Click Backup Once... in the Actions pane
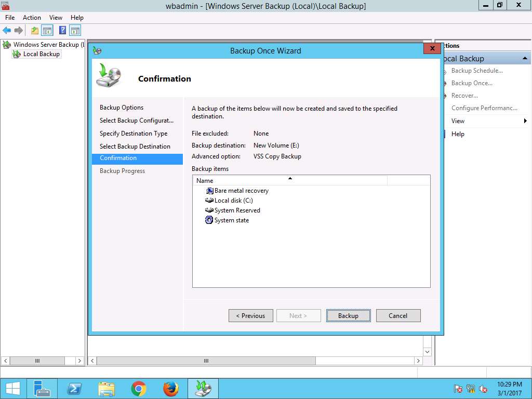 (x=472, y=83)
